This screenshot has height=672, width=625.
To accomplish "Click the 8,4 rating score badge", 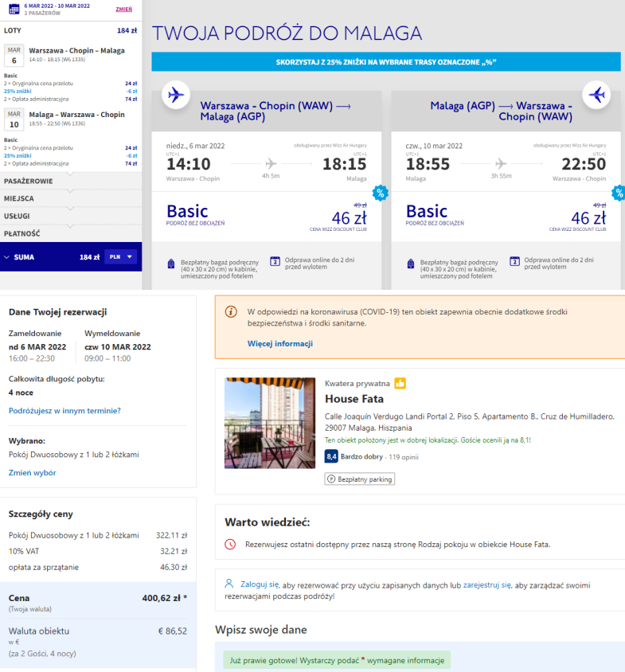I will [331, 456].
